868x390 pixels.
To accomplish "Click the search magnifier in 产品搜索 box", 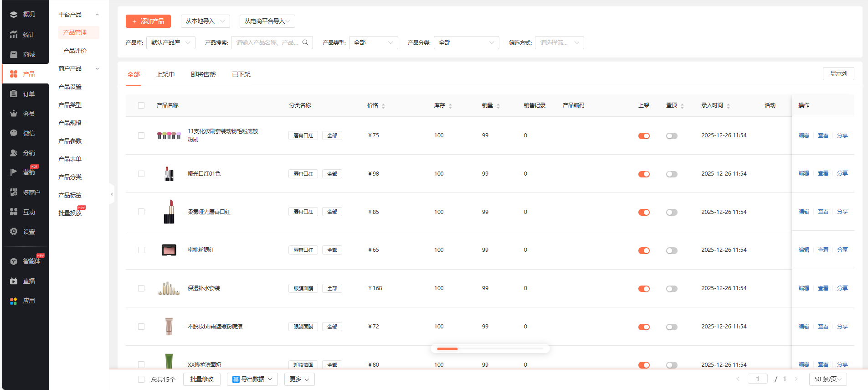I will pyautogui.click(x=305, y=42).
